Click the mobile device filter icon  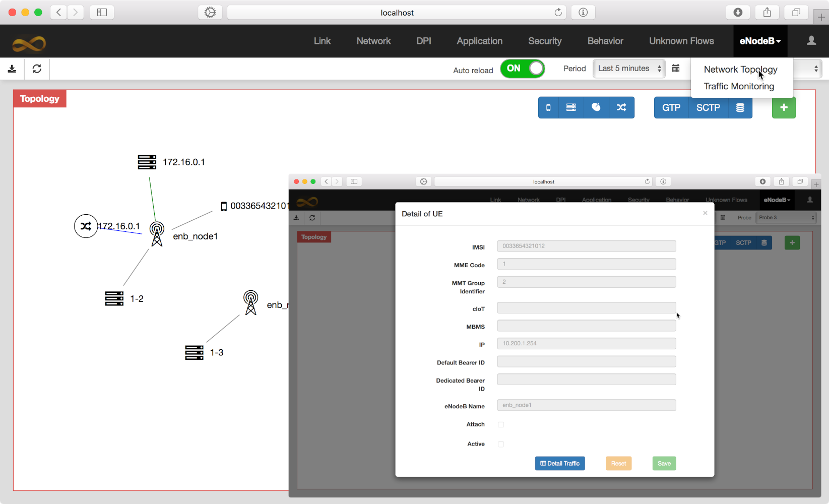(548, 107)
